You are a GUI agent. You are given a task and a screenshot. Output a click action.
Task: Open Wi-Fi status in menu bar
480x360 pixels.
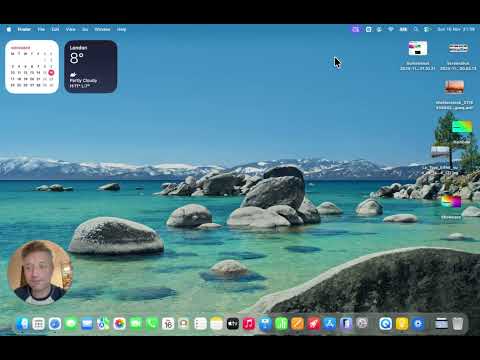[x=391, y=29]
